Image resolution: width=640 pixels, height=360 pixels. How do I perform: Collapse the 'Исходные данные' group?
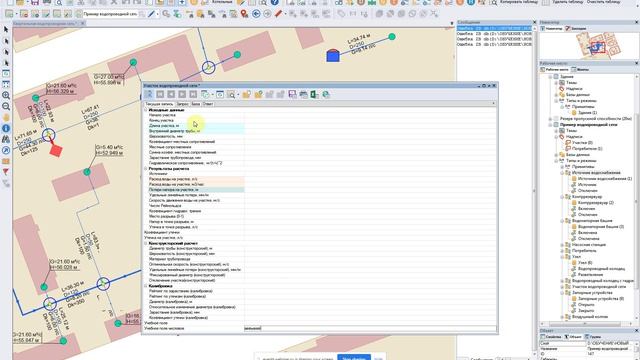tap(146, 110)
